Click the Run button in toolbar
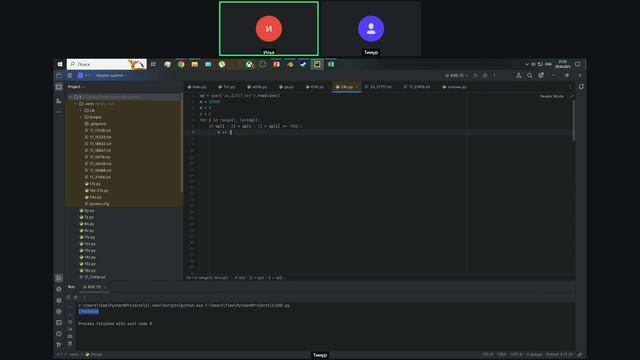 click(x=475, y=76)
